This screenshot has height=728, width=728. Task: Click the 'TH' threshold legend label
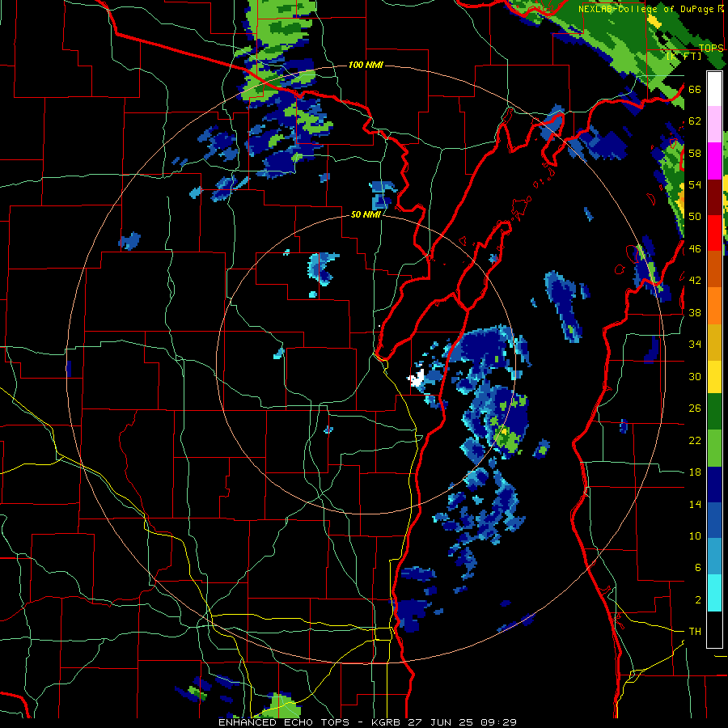tap(695, 632)
